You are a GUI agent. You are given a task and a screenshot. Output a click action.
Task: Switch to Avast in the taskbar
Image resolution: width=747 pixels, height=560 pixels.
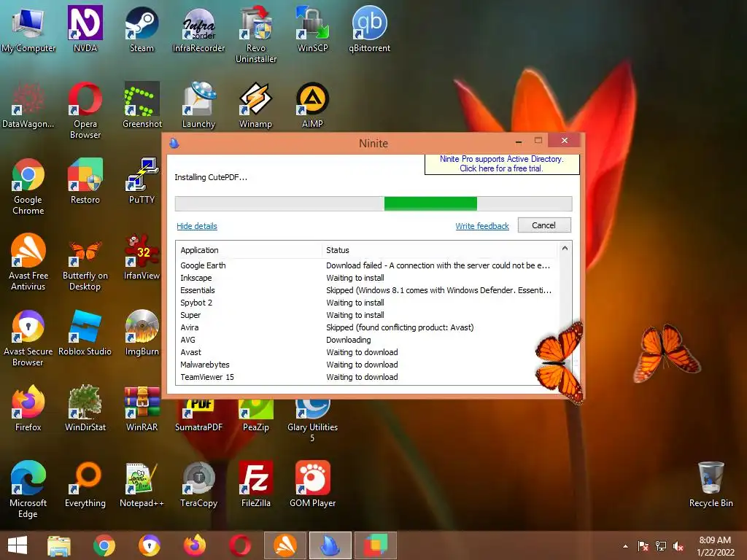(x=285, y=545)
